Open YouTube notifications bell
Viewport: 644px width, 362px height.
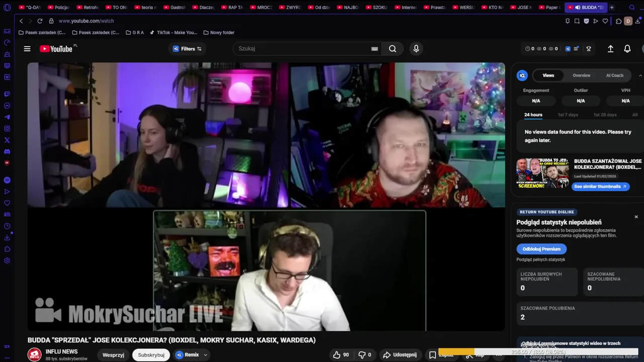[x=627, y=49]
